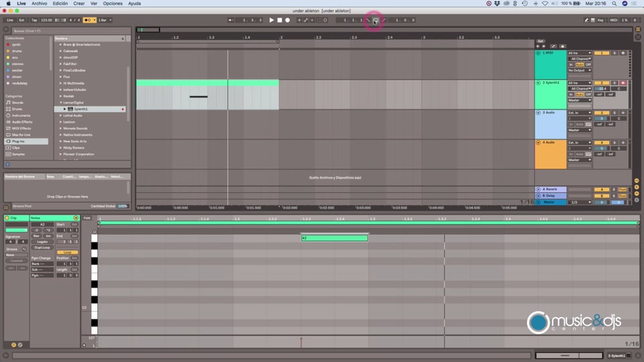644x362 pixels.
Task: Toggle 2 Sylenth1 track arm button
Action: coord(623,83)
